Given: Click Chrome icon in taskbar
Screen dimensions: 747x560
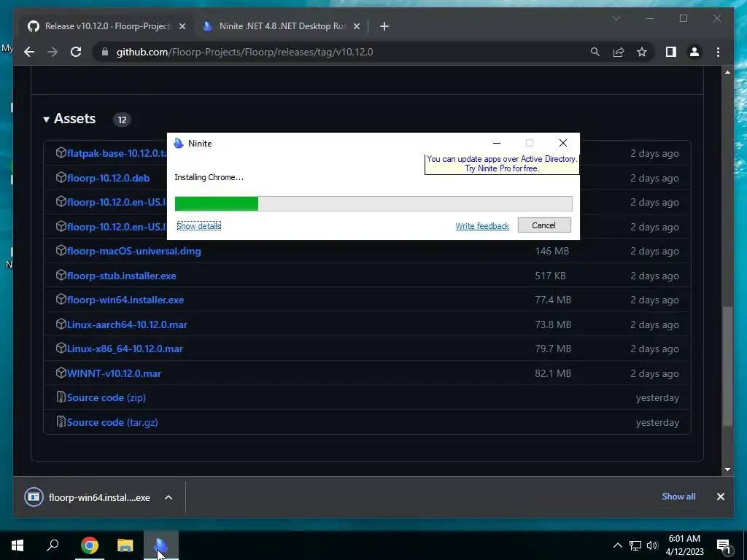Looking at the screenshot, I should [x=89, y=545].
